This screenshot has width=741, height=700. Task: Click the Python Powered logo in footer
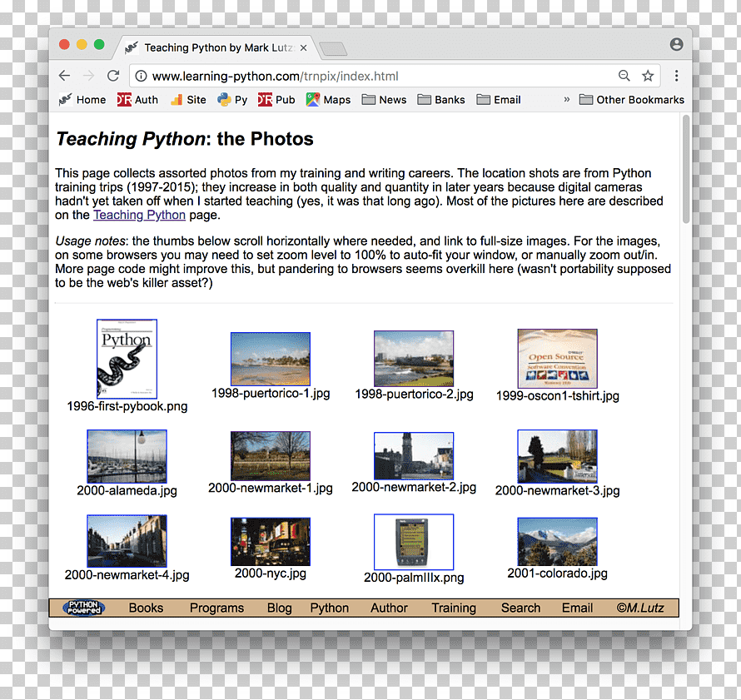point(84,608)
